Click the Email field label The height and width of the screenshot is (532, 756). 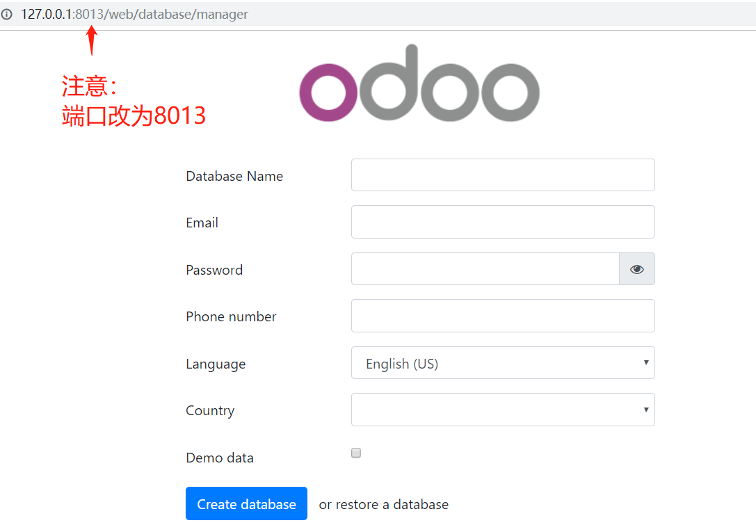pos(202,223)
